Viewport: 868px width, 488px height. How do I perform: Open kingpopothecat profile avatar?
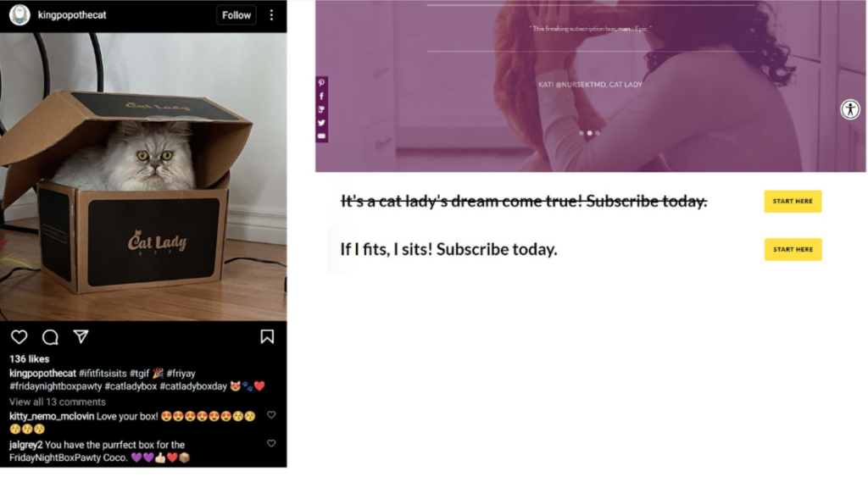click(19, 15)
